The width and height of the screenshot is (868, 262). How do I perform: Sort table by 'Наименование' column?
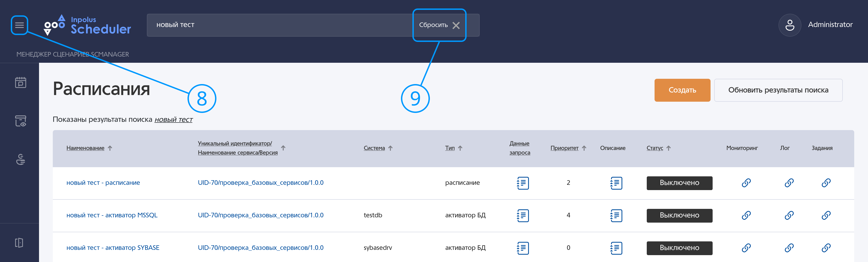(85, 148)
